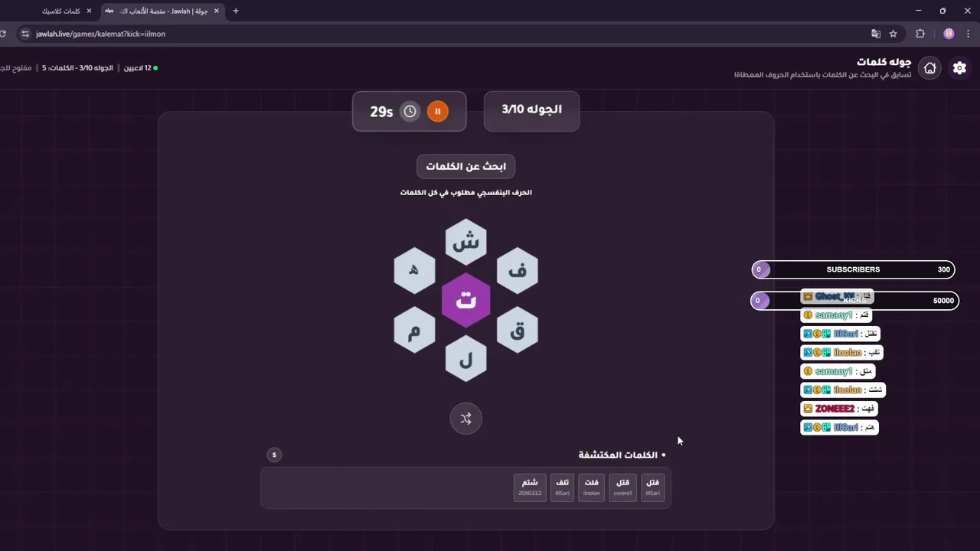
Task: Click the الكلمات المكتشفة heading
Action: (618, 455)
